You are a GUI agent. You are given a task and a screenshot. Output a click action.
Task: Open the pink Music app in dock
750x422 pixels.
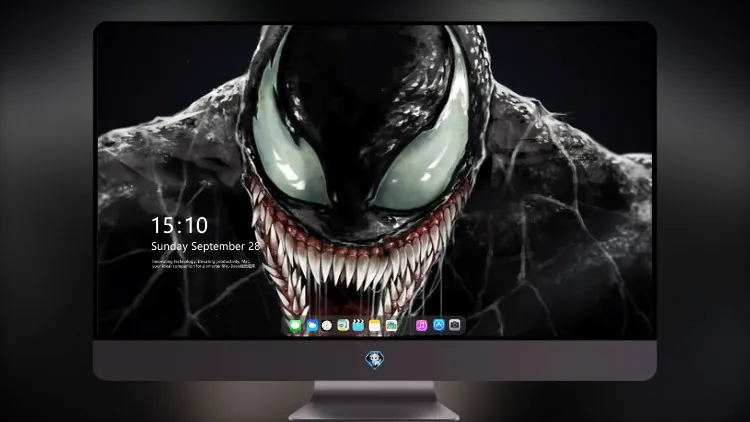[421, 326]
